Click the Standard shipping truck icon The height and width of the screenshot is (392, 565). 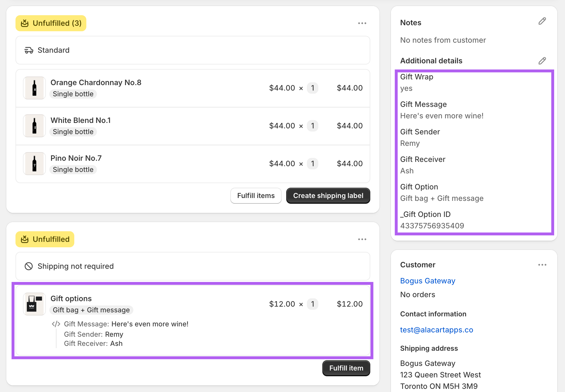tap(29, 50)
